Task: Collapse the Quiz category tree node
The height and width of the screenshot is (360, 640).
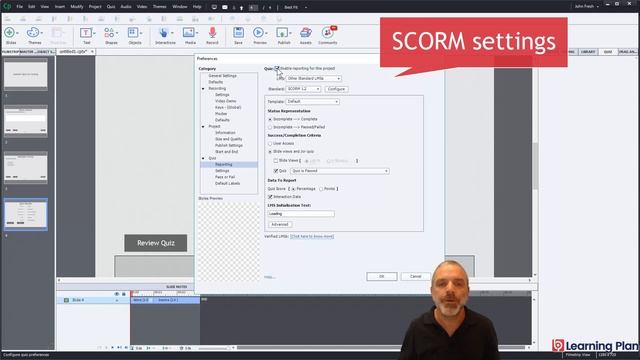Action: point(203,158)
